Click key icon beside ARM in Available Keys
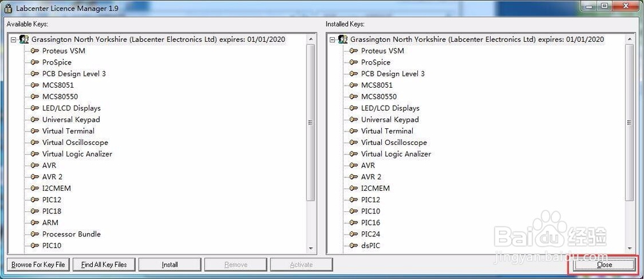The image size is (644, 279). (x=35, y=223)
